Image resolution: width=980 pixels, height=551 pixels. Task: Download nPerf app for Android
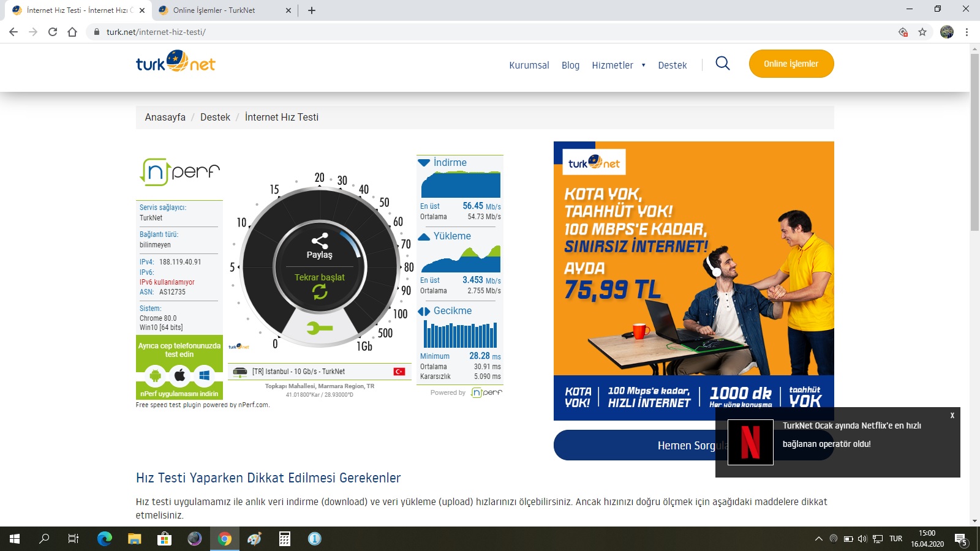coord(156,375)
